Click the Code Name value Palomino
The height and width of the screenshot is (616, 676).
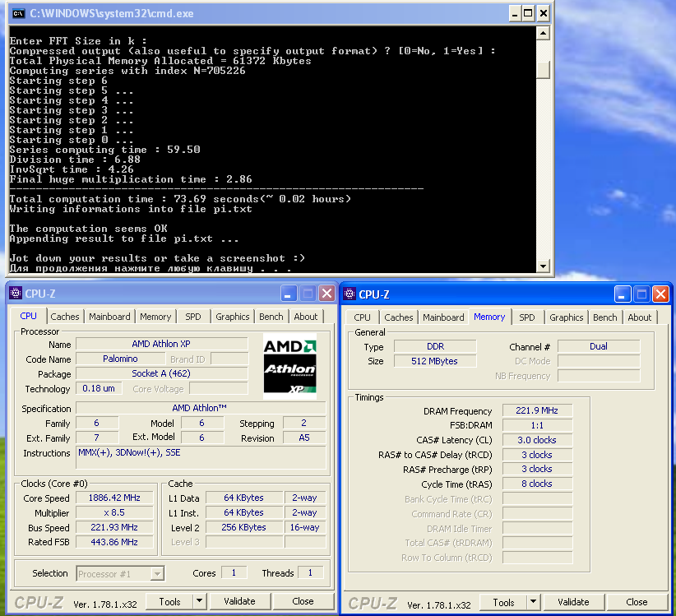120,359
